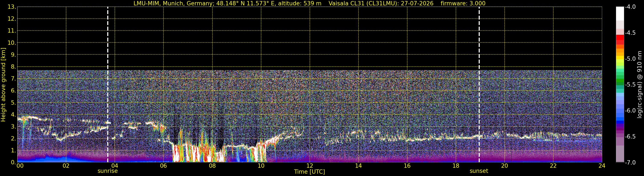Click the 18 hour tick on the time axis
Screen dimensions: 644x176
coord(456,166)
